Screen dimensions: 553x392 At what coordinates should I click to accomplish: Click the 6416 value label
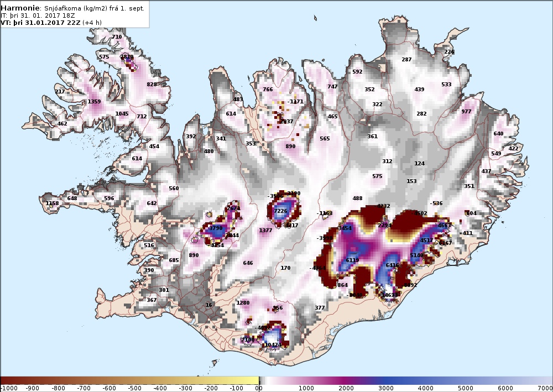(392, 265)
